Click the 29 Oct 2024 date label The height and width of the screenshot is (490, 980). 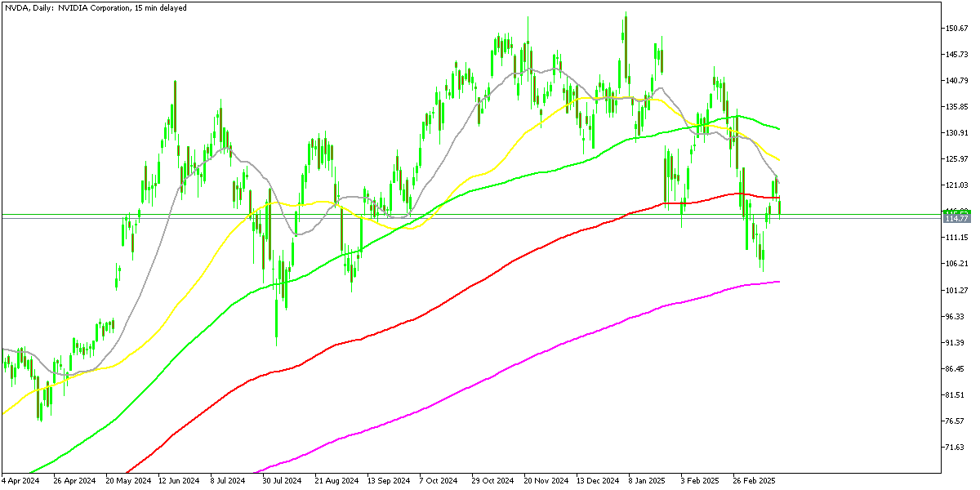(492, 481)
